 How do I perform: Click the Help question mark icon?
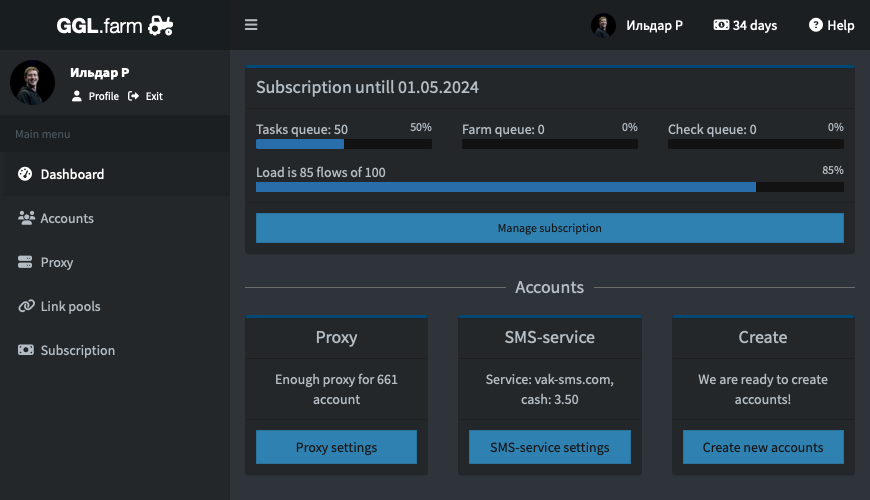coord(815,25)
